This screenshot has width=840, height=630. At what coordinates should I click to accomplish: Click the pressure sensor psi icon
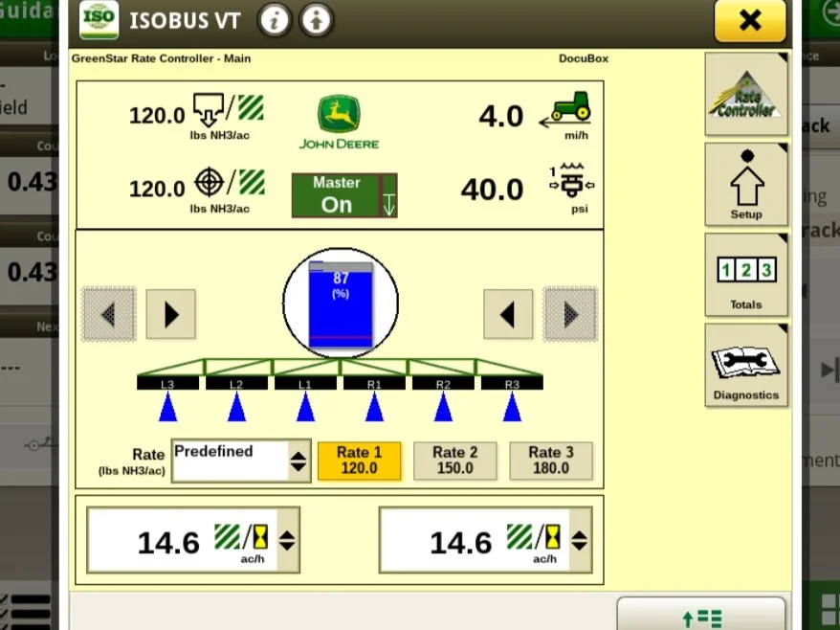point(571,181)
